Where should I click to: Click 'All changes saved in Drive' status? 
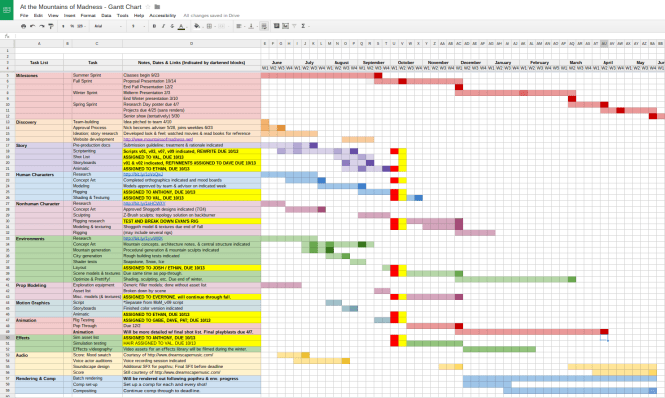click(211, 15)
